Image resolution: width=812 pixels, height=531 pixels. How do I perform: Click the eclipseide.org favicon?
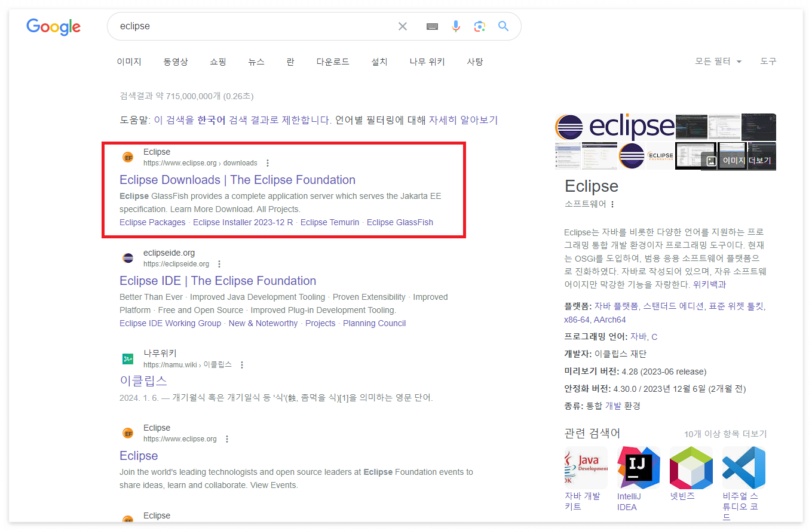click(128, 258)
